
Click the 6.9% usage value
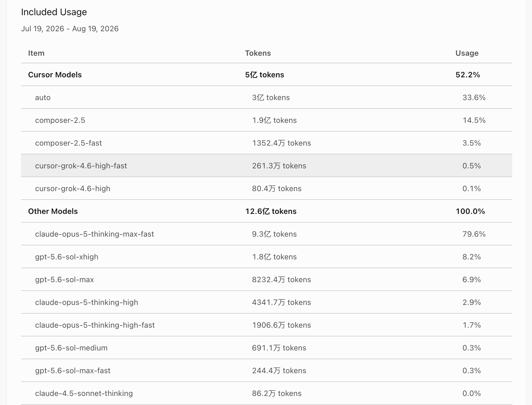[x=472, y=280]
